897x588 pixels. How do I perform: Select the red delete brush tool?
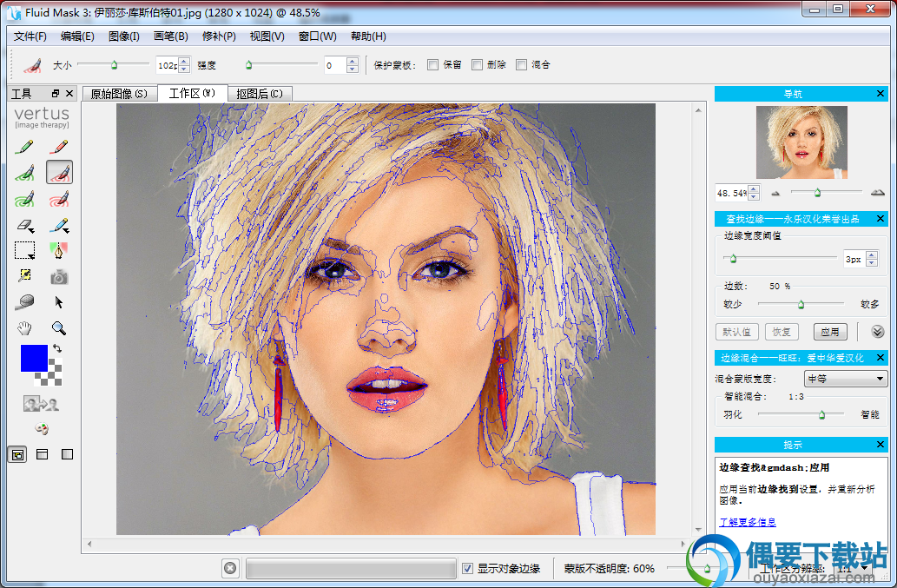[x=59, y=147]
